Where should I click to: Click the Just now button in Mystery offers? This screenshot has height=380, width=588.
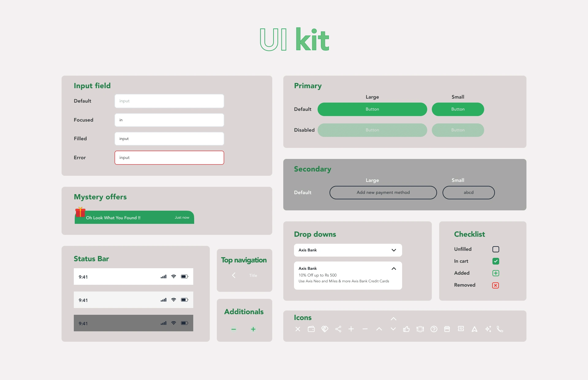coord(180,217)
